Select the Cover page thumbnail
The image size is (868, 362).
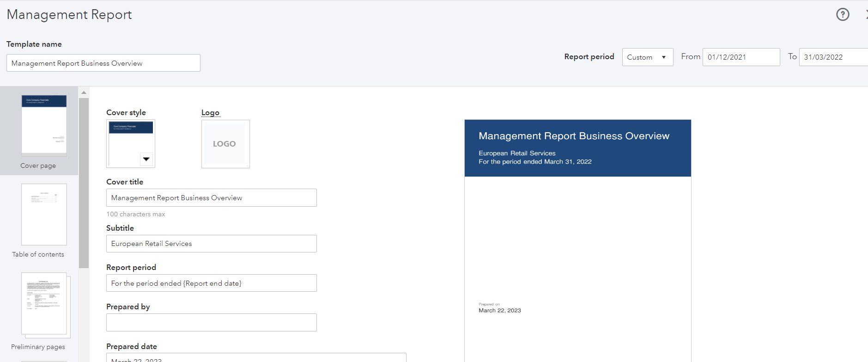click(x=44, y=125)
